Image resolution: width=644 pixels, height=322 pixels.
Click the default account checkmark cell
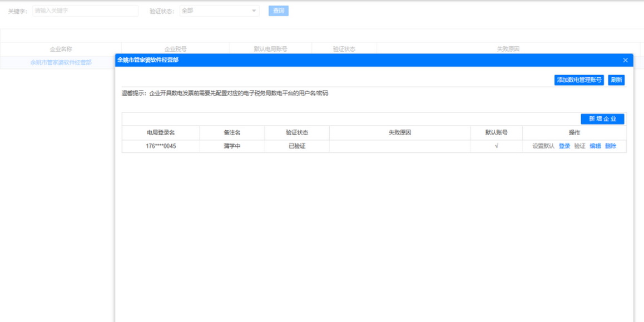coord(496,146)
